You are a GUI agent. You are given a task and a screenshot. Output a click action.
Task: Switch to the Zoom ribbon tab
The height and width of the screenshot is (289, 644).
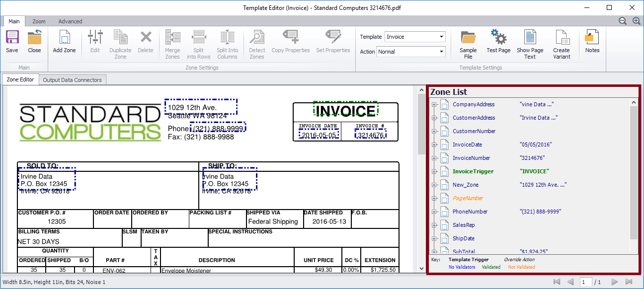pos(39,21)
